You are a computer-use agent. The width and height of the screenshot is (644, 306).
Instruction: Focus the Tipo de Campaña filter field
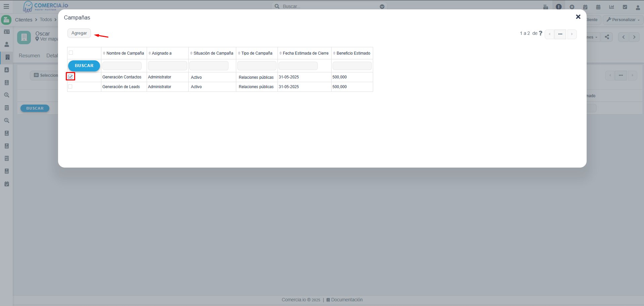[x=257, y=66]
